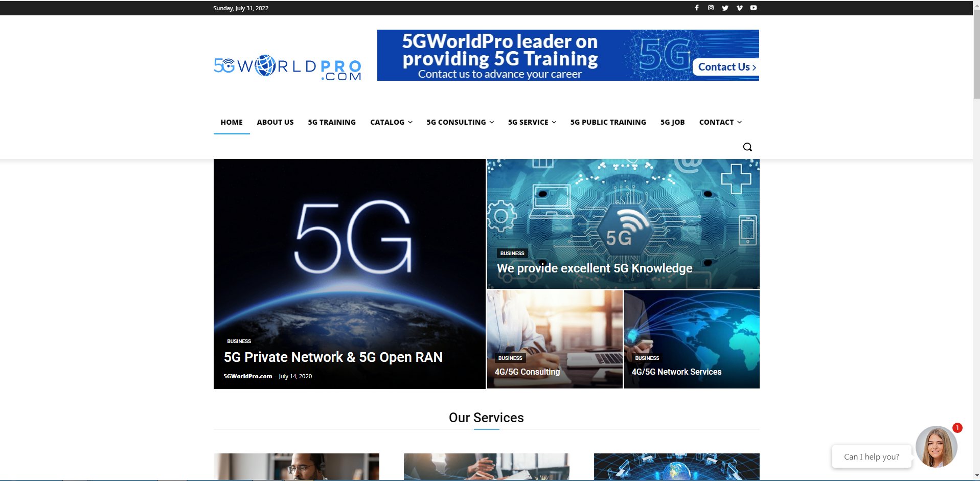This screenshot has height=481, width=980.
Task: Open the headset man service thumbnail
Action: [297, 467]
